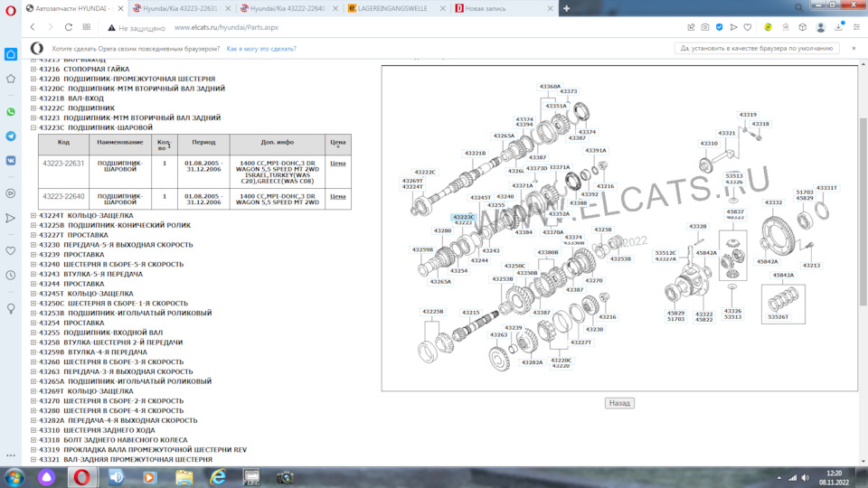Open sidebar lightbulb tips icon
The width and height of the screenshot is (868, 488).
click(x=11, y=309)
